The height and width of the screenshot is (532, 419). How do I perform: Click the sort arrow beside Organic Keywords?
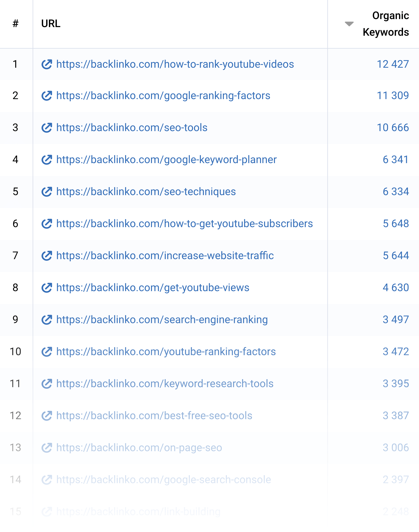click(349, 24)
